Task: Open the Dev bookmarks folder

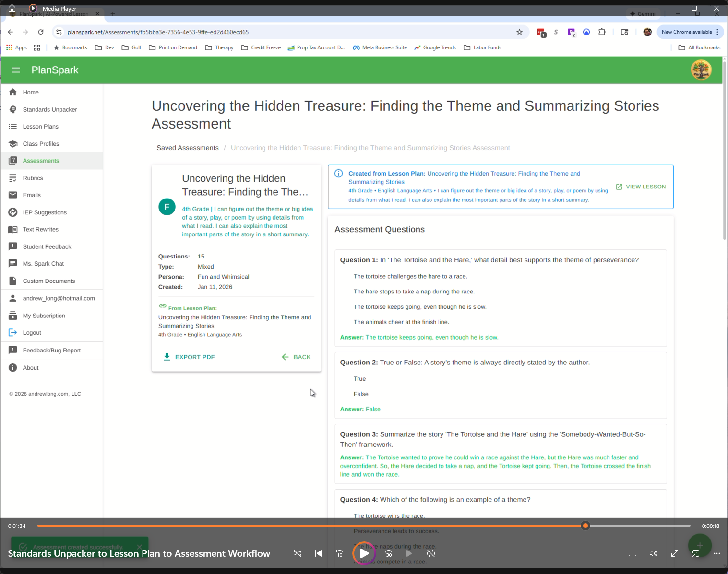Action: click(104, 47)
